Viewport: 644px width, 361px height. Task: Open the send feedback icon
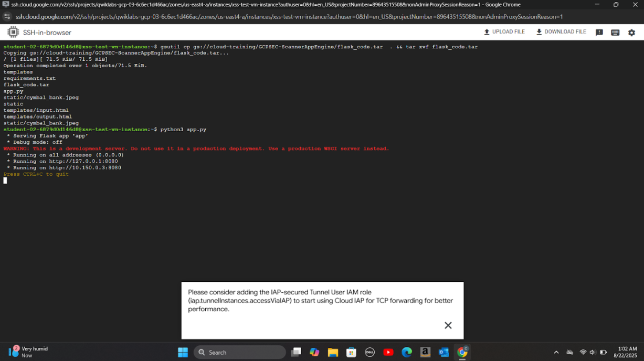(599, 33)
